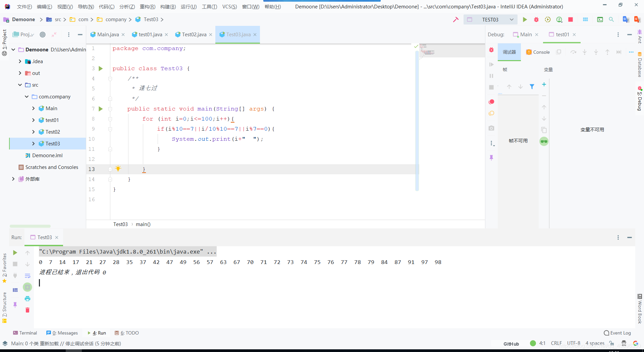
Task: Run TEST03 with the green play button in top toolbar
Action: (x=525, y=19)
